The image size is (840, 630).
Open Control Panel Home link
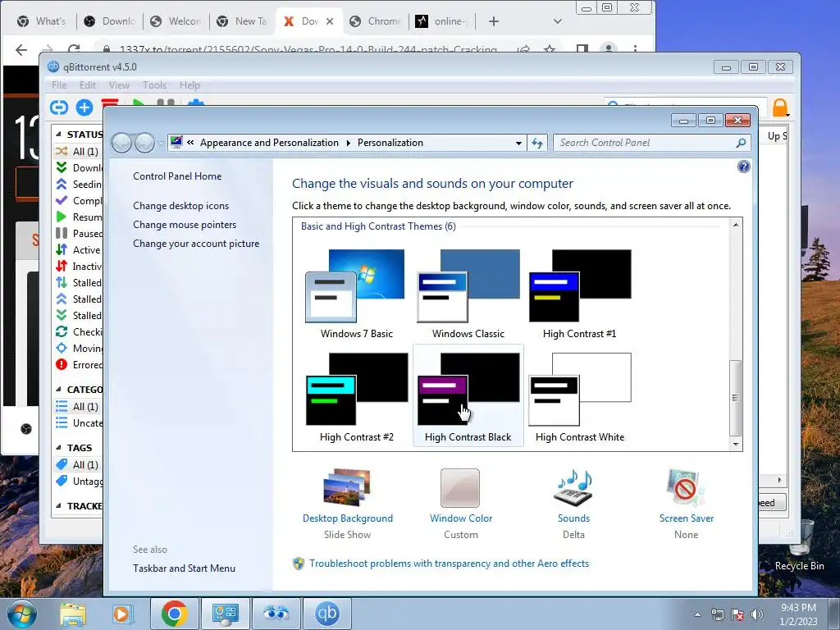[x=177, y=176]
